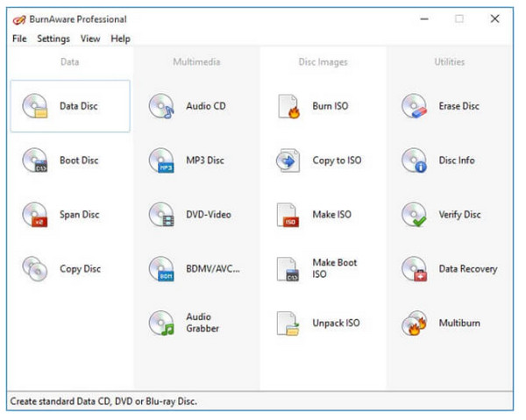Select the Span Disc icon
This screenshot has height=420, width=526.
pos(35,215)
